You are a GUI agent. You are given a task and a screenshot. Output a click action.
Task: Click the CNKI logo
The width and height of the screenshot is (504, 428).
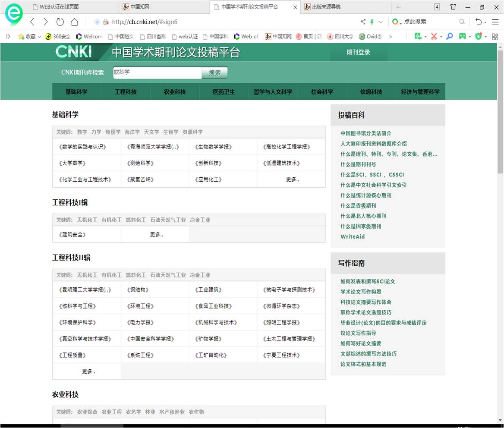(73, 52)
